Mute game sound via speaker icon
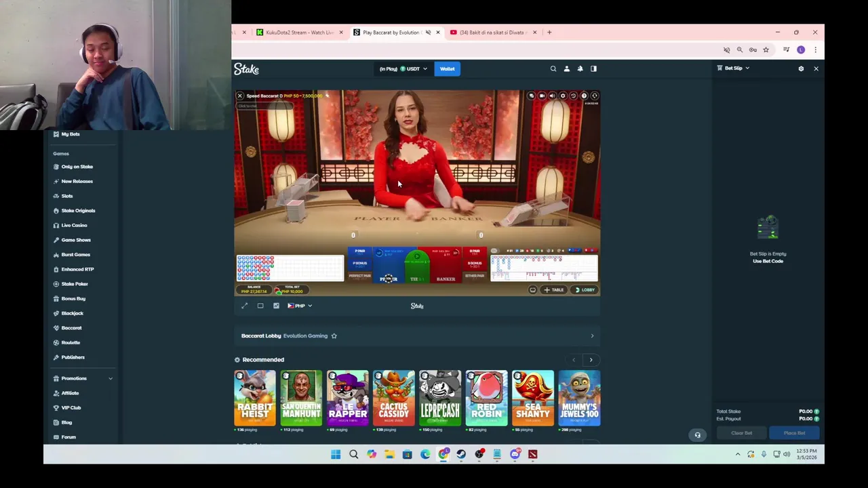Viewport: 868px width, 488px height. coord(552,96)
